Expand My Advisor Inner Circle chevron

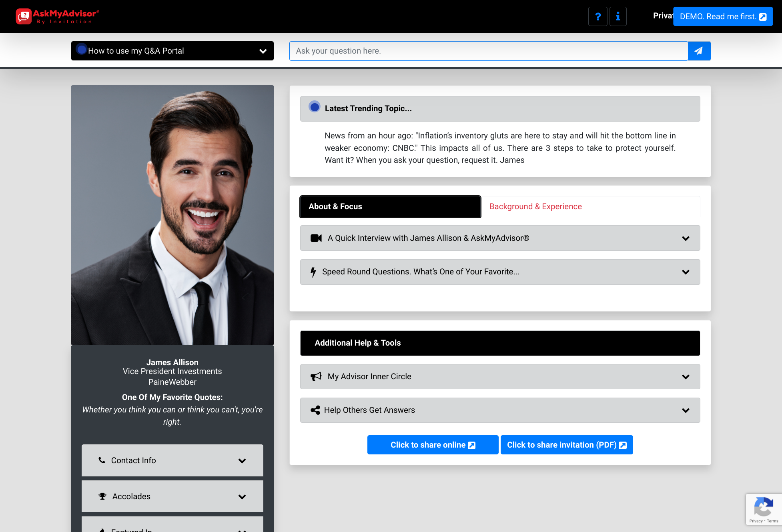click(686, 377)
